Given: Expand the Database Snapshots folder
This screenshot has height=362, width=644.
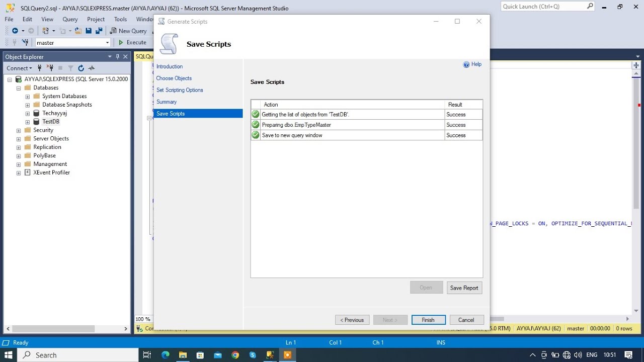Looking at the screenshot, I should 28,105.
